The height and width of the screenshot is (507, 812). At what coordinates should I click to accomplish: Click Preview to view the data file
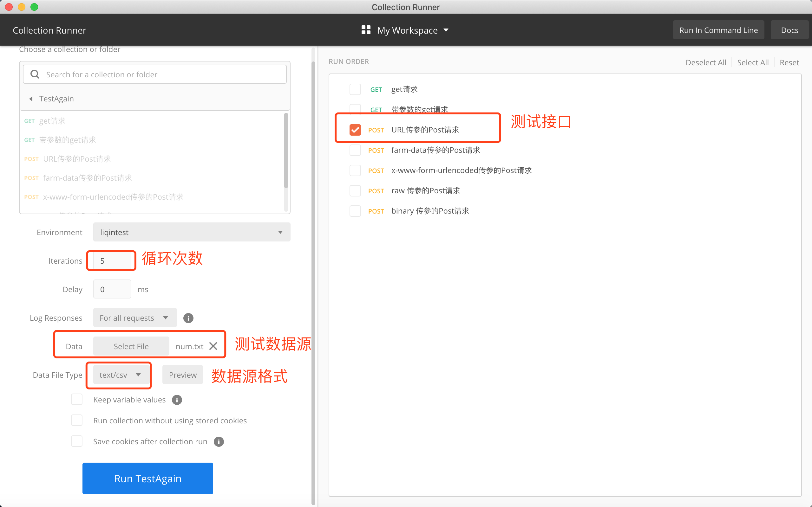(182, 375)
